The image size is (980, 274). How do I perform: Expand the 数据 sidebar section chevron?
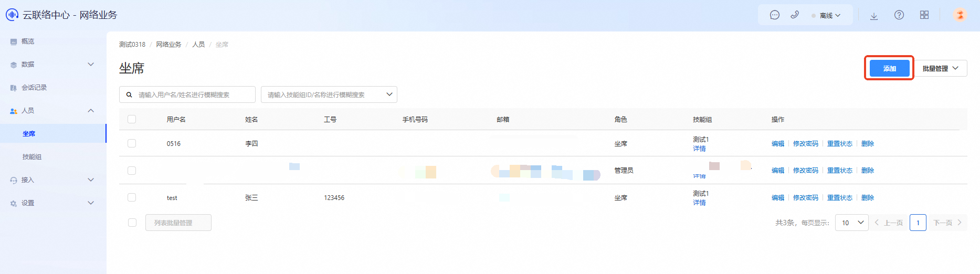coord(91,64)
